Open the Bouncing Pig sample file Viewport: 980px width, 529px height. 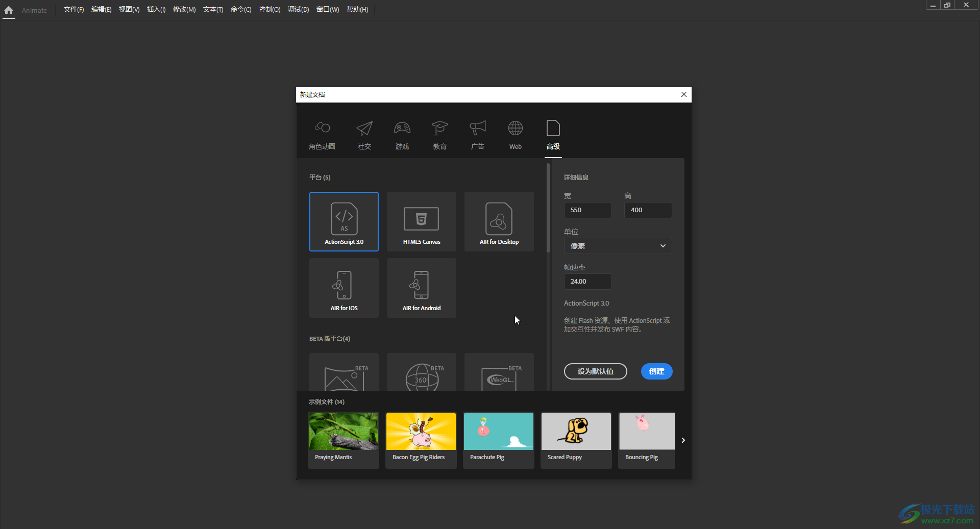point(647,440)
